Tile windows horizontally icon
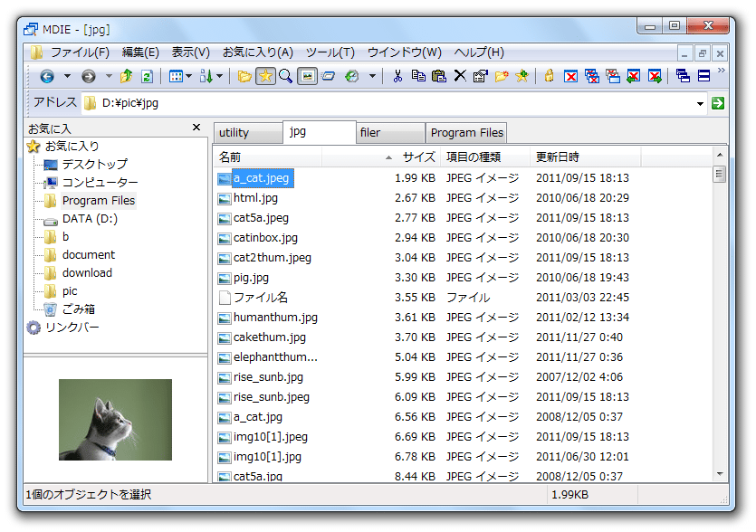Viewport: 756px width, 532px height. (x=703, y=76)
